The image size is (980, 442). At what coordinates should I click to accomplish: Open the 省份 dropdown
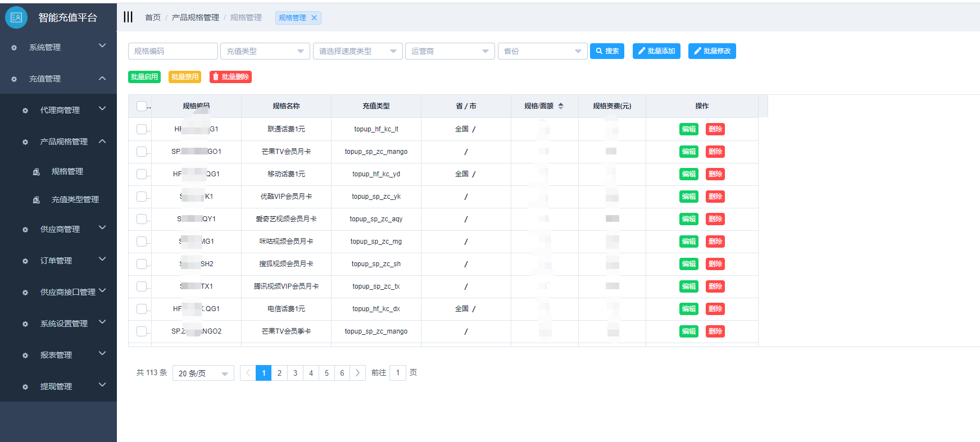pyautogui.click(x=542, y=51)
